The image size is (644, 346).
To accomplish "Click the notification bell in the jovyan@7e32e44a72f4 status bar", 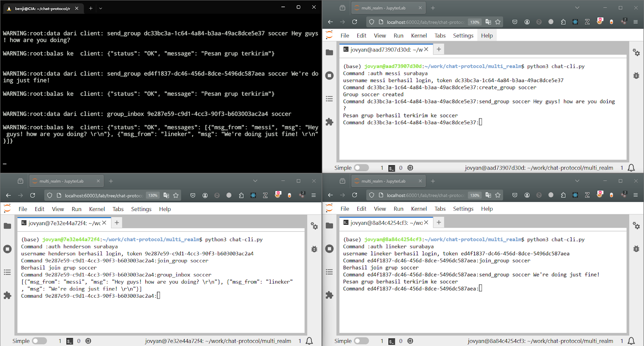I will click(x=309, y=341).
